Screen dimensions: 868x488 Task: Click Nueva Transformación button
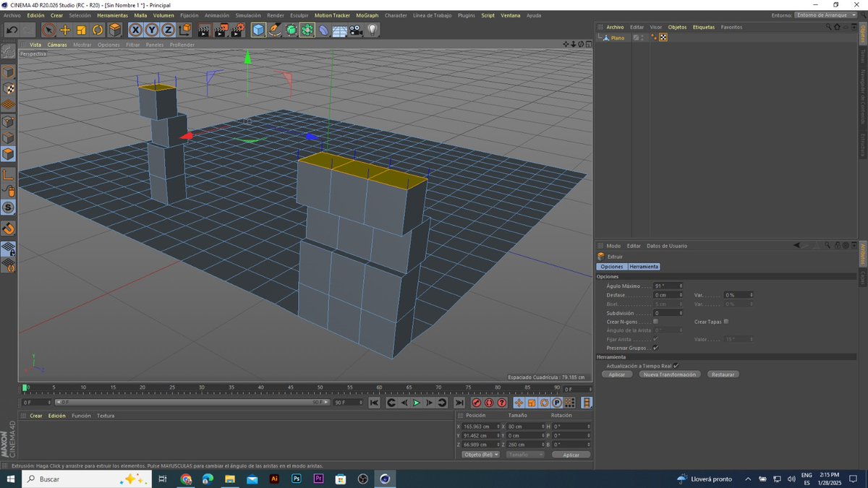[670, 374]
